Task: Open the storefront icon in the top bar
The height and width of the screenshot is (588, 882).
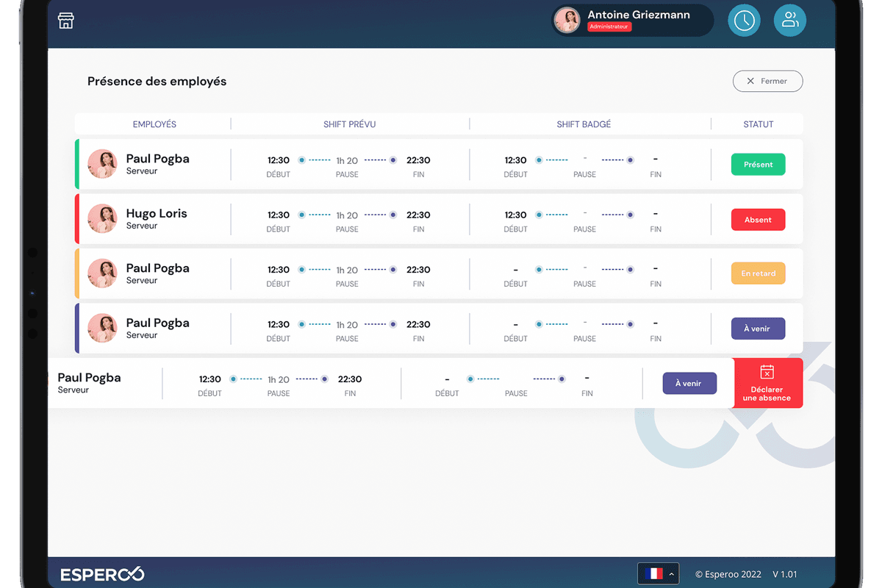Action: tap(65, 21)
